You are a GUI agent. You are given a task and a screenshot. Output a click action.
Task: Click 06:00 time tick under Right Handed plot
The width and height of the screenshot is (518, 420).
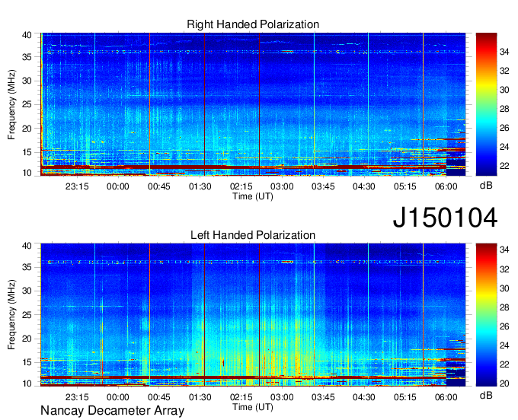click(446, 186)
